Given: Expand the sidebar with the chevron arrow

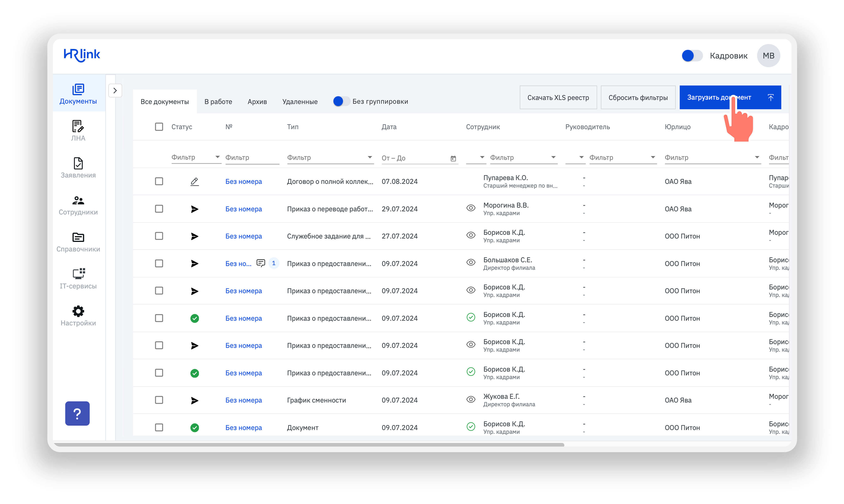Looking at the screenshot, I should pos(115,91).
